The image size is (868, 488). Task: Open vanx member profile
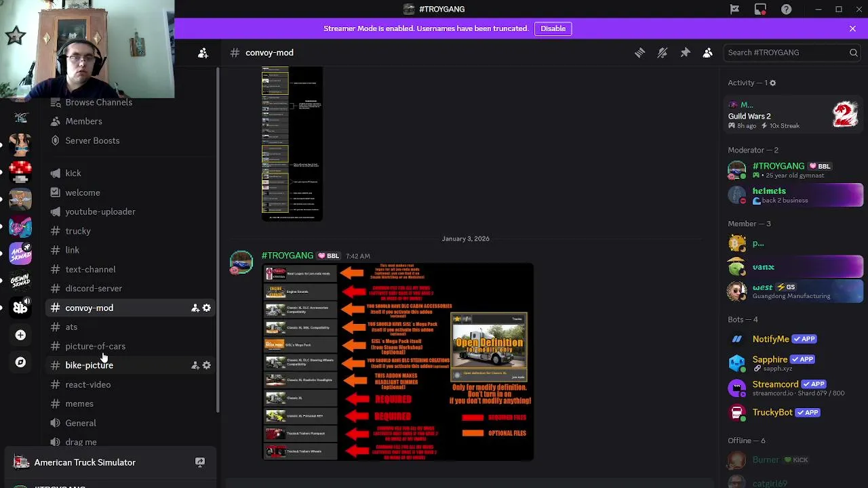793,267
